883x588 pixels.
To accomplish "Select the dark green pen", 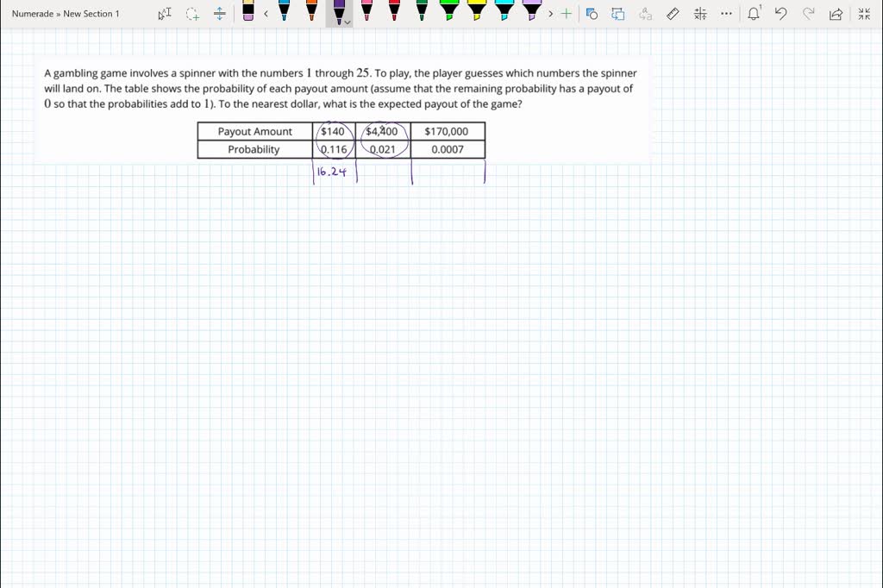I will click(422, 11).
